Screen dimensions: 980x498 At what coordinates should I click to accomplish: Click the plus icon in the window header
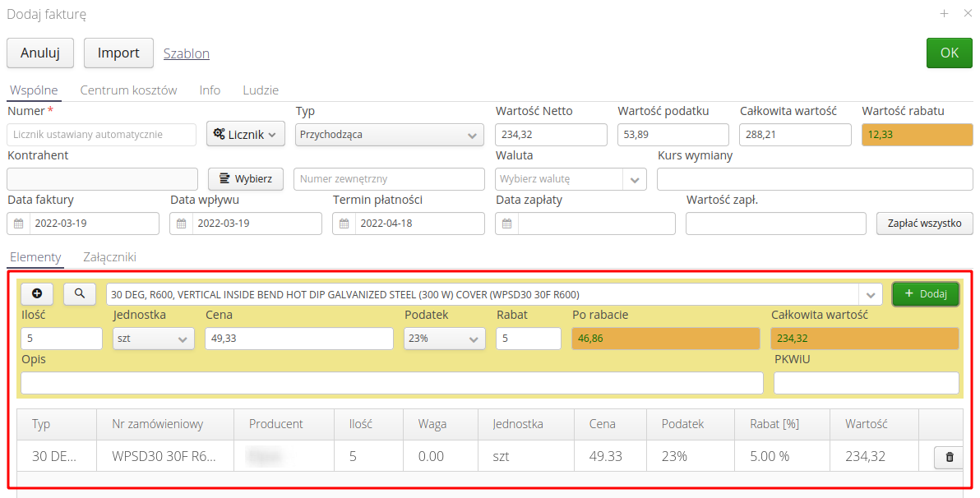tap(945, 13)
